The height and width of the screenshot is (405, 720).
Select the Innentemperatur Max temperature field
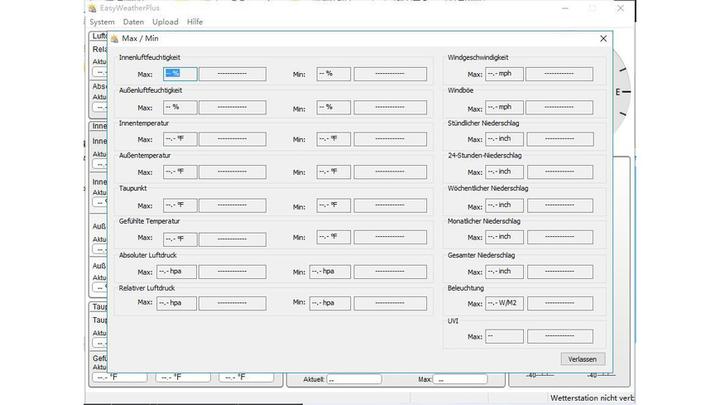179,139
